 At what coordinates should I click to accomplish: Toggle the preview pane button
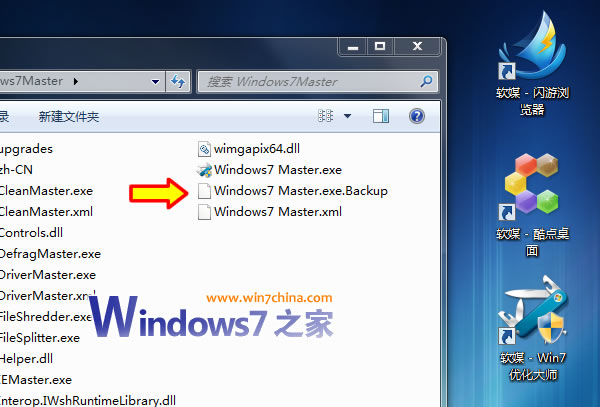[381, 116]
